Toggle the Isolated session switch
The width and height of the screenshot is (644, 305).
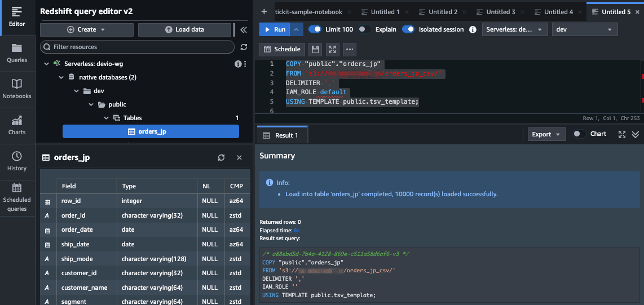coord(408,29)
